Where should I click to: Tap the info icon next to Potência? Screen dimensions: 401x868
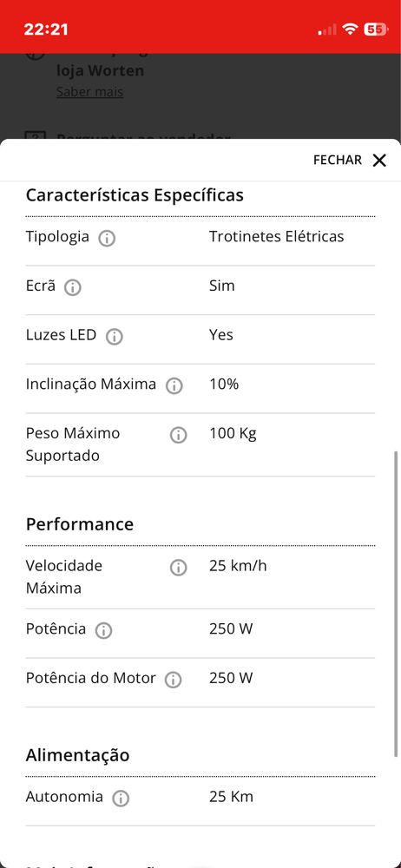[103, 630]
